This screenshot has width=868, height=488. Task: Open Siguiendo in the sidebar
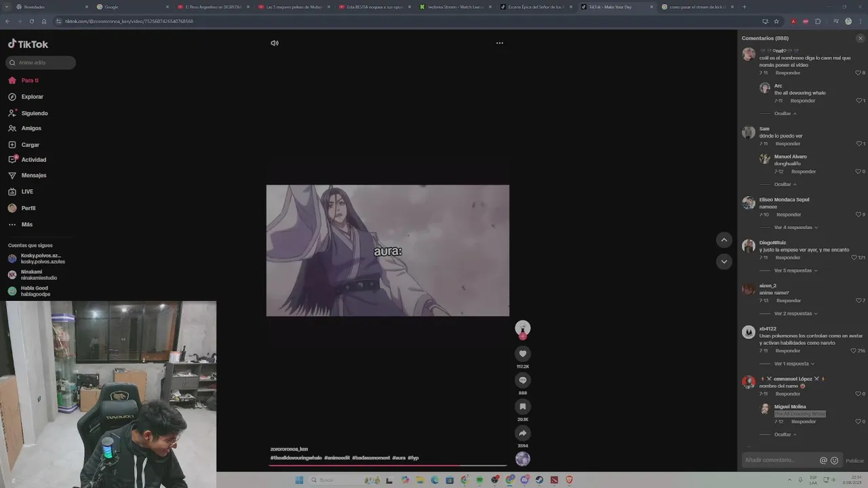[35, 113]
